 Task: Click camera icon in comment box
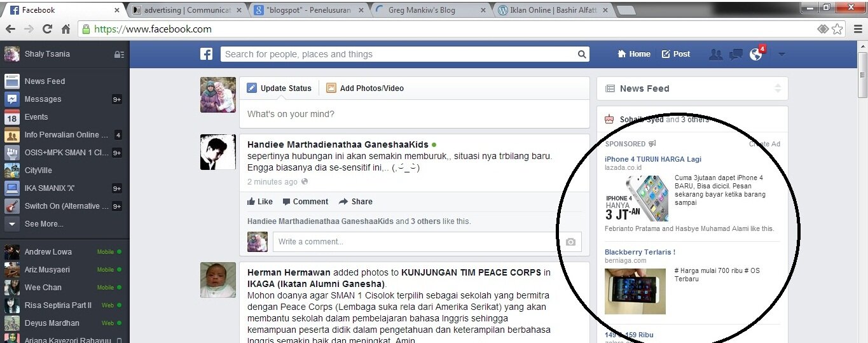coord(570,242)
